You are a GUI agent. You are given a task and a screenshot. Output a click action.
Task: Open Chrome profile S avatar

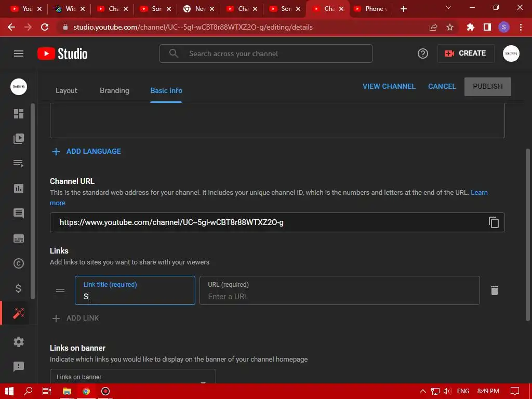pos(504,27)
